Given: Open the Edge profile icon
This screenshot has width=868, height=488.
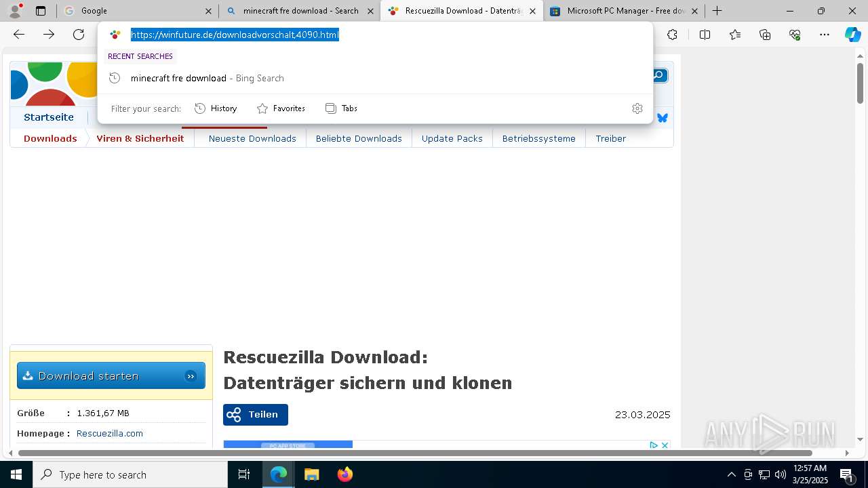Looking at the screenshot, I should 14,11.
